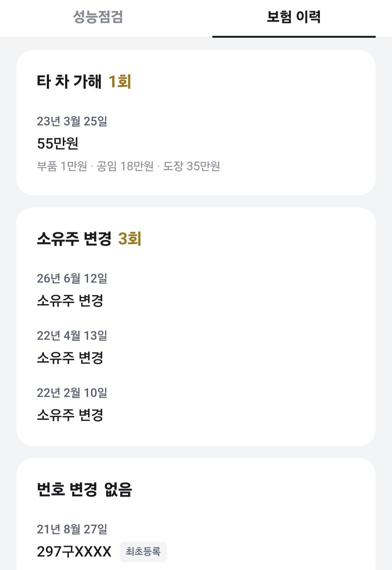The width and height of the screenshot is (392, 570).
Task: Select the 26년 6월 12일 date
Action: [x=72, y=278]
